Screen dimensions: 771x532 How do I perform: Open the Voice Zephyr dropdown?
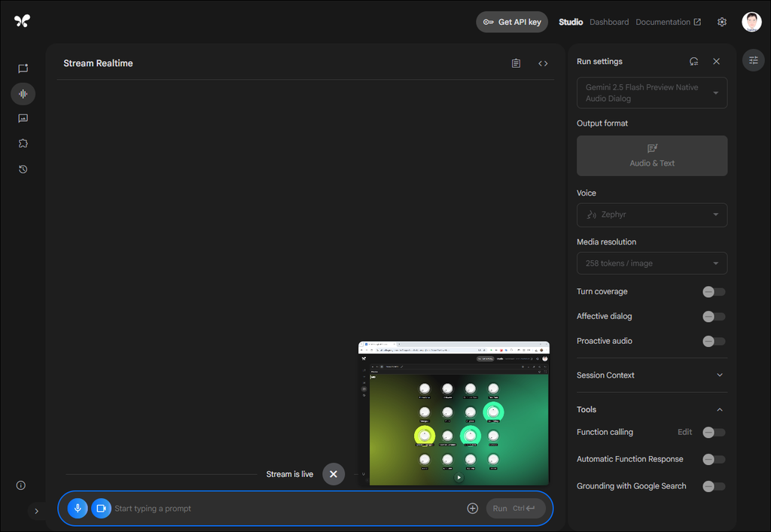click(652, 214)
